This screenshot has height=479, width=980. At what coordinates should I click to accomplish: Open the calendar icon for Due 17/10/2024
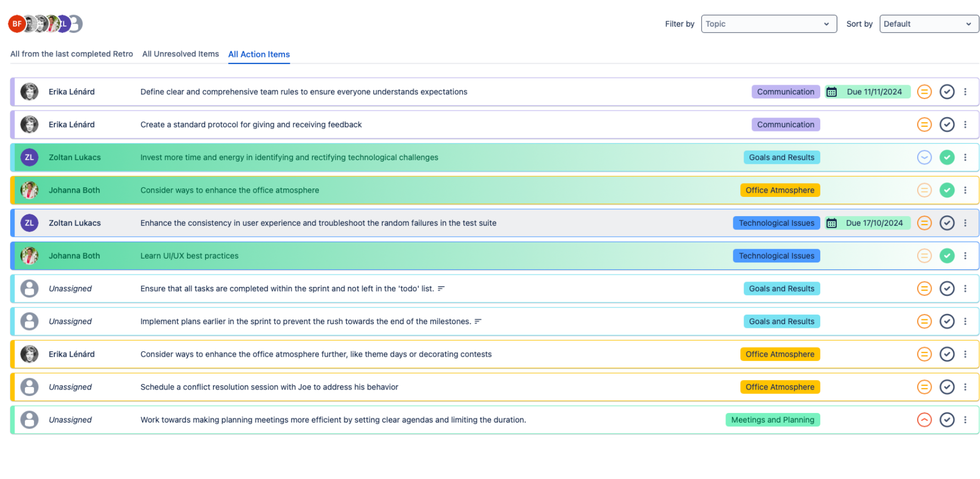point(831,223)
